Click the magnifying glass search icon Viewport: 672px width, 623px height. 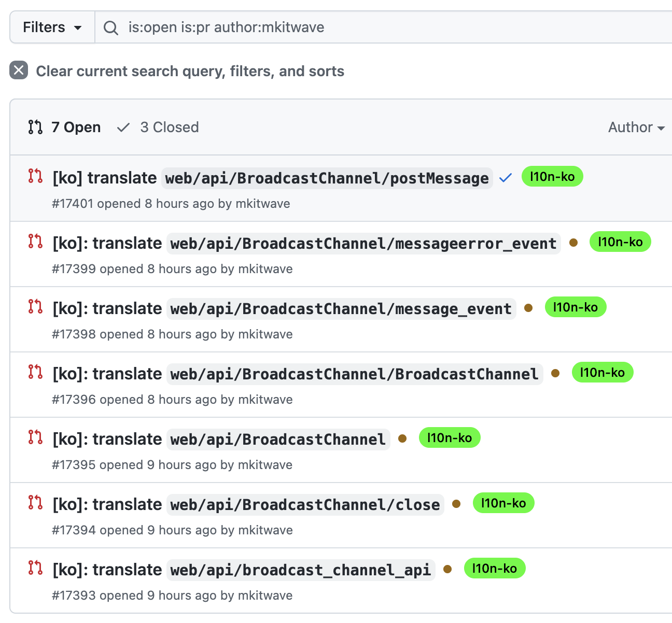pos(110,27)
